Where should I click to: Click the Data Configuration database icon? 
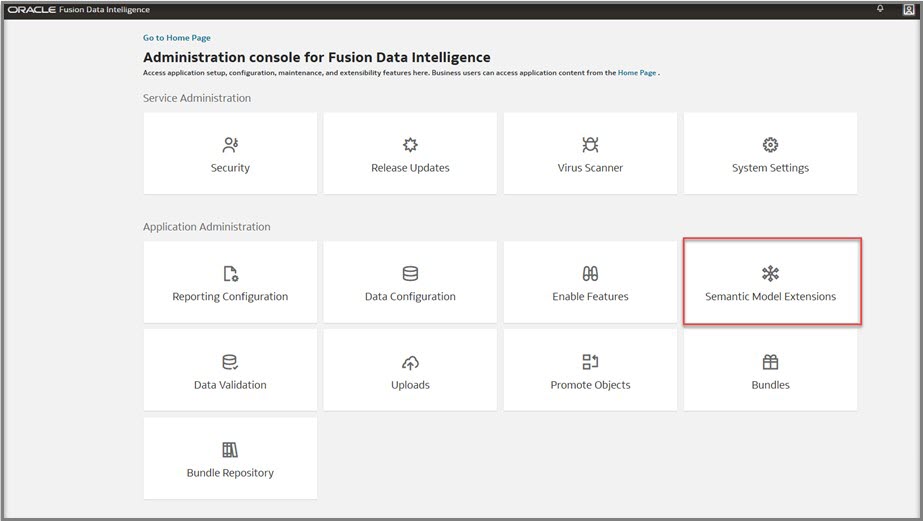click(x=410, y=274)
